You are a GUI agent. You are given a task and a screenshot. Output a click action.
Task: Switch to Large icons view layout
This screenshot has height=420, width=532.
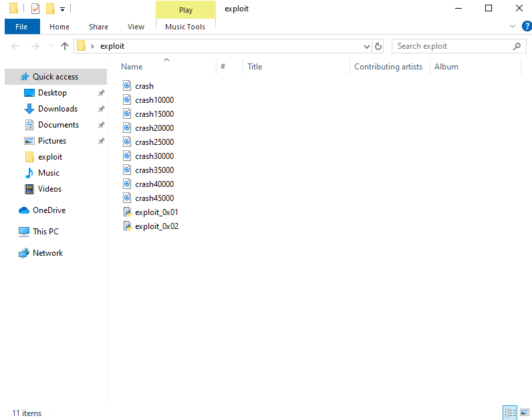coord(524,413)
